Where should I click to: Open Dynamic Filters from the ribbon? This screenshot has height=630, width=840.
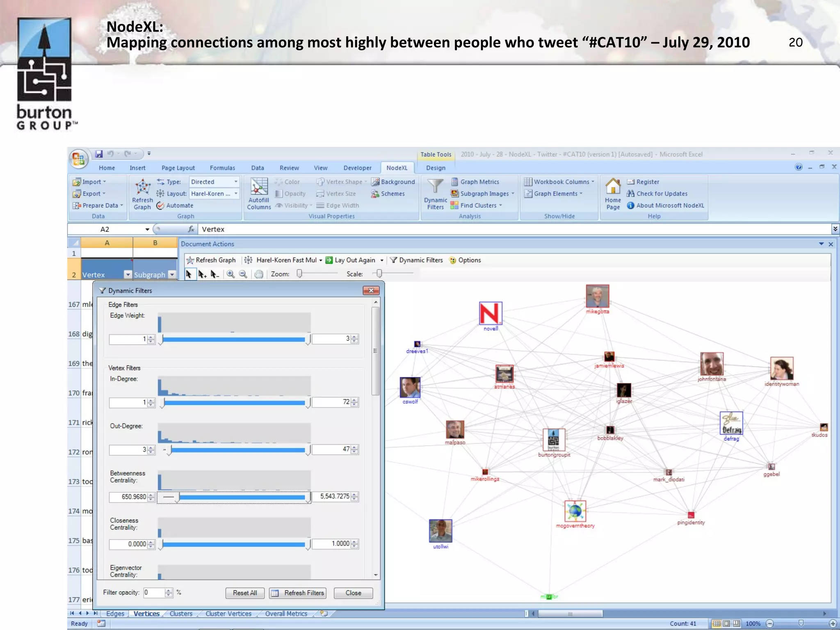(435, 194)
